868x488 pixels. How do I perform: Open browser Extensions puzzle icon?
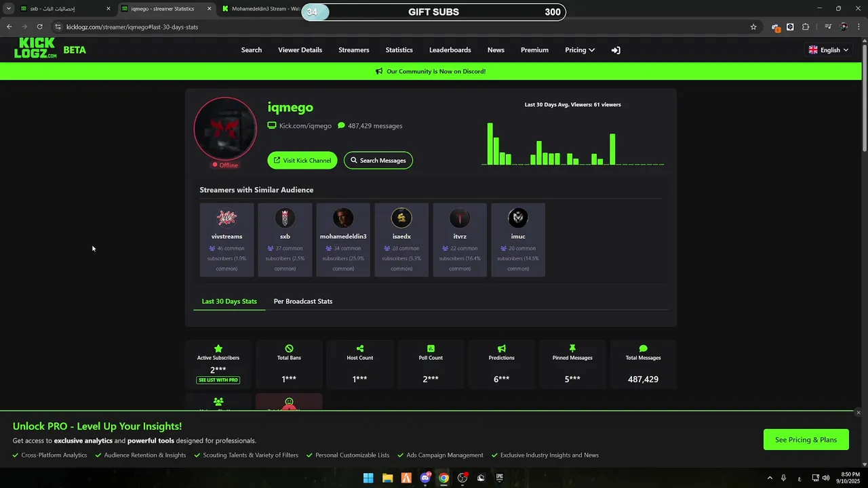click(x=806, y=27)
